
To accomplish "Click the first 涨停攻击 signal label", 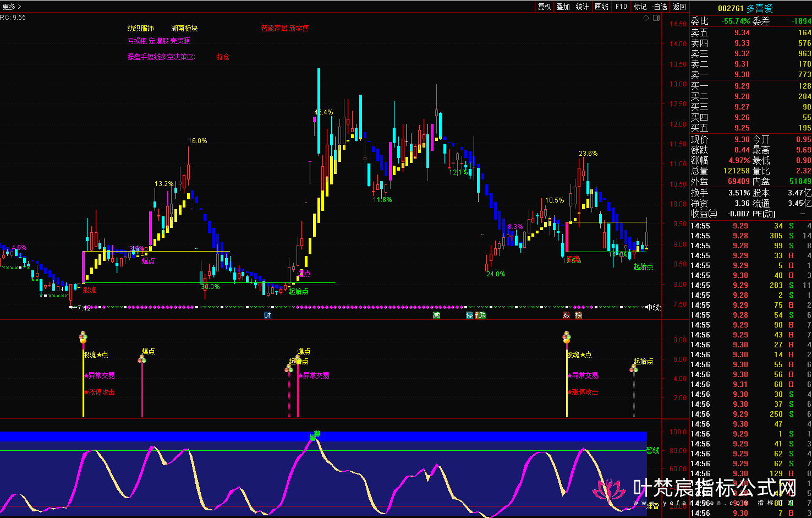I will tap(100, 392).
